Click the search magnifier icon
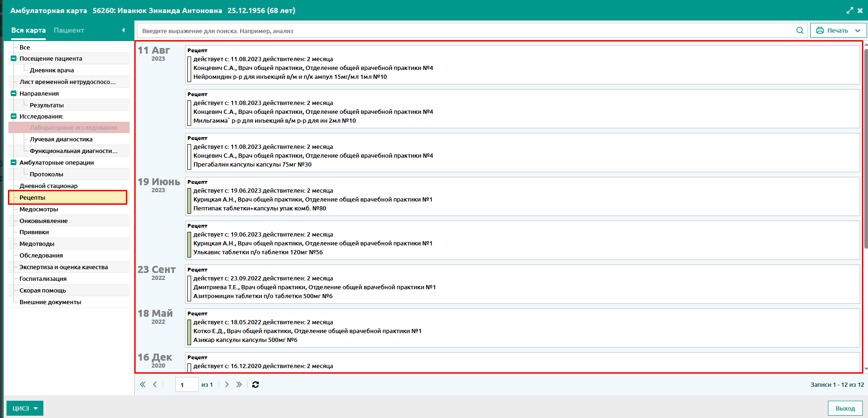Viewport: 868px width, 418px height. (799, 31)
